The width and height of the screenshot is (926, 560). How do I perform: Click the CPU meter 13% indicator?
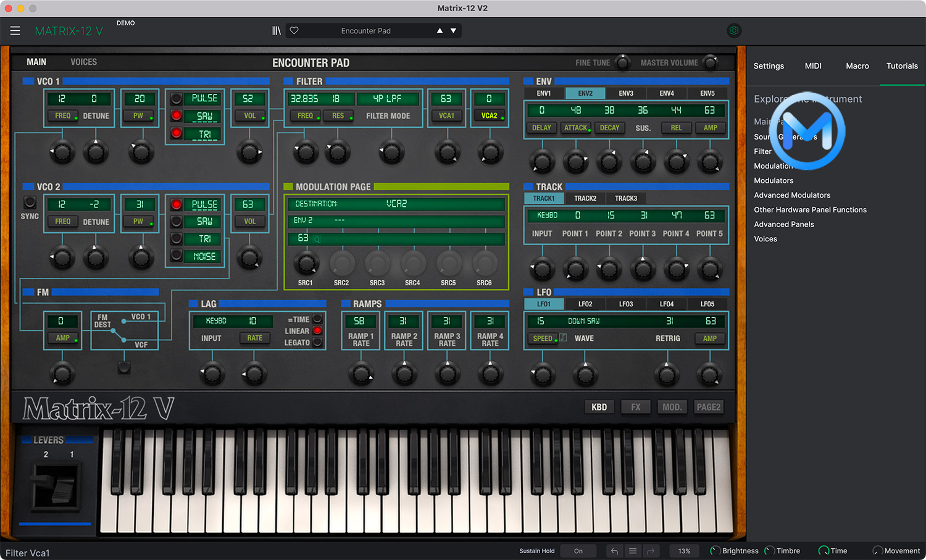click(685, 551)
